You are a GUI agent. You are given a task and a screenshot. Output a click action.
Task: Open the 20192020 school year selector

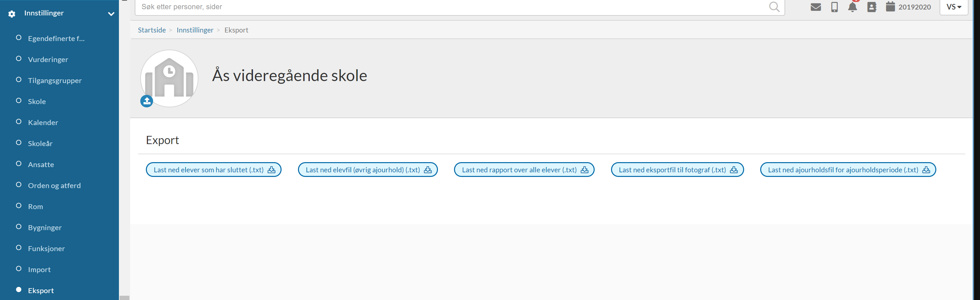click(914, 7)
